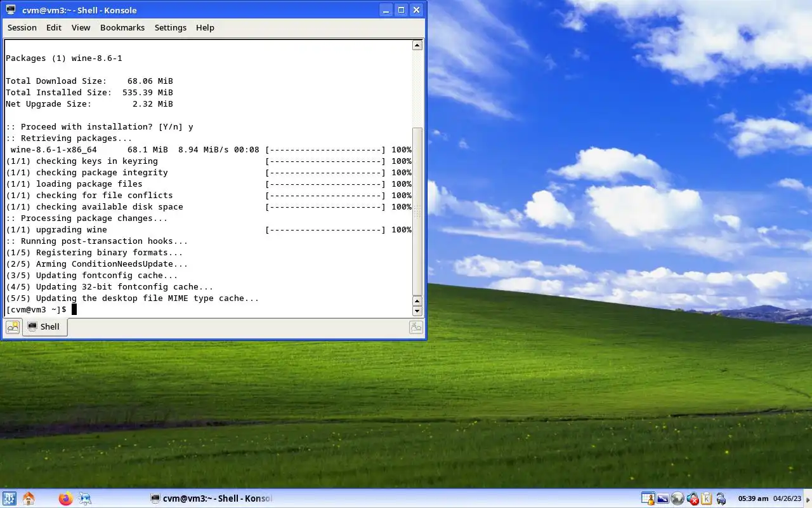Image resolution: width=812 pixels, height=508 pixels.
Task: Open the Home folder from the panel
Action: (29, 498)
